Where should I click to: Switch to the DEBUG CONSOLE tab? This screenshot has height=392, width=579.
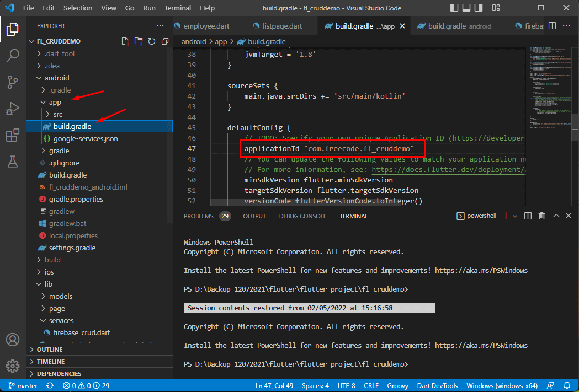click(302, 216)
